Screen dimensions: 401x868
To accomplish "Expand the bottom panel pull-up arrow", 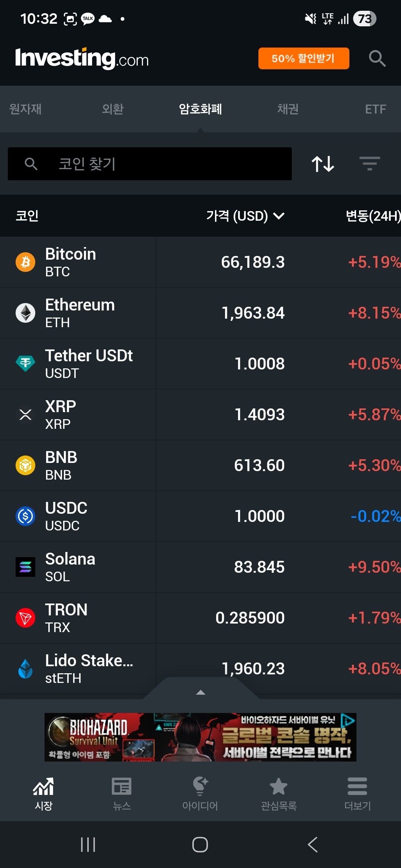I will tap(200, 692).
